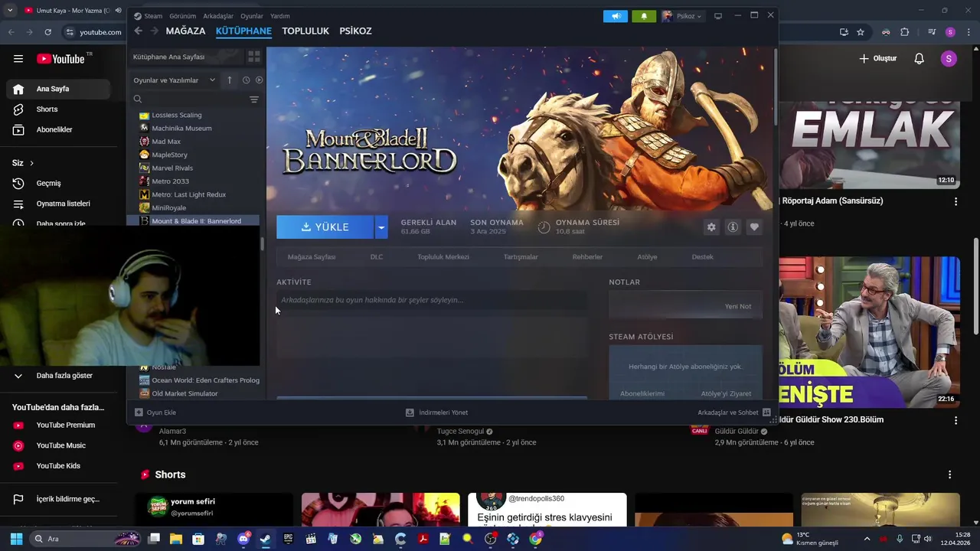Show Bannerlord game info icon

tap(733, 227)
